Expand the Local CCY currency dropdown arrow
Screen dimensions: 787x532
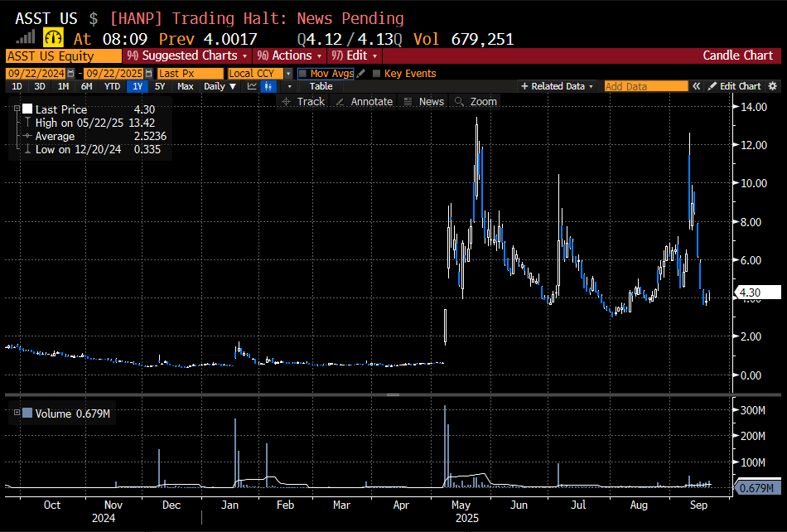288,74
